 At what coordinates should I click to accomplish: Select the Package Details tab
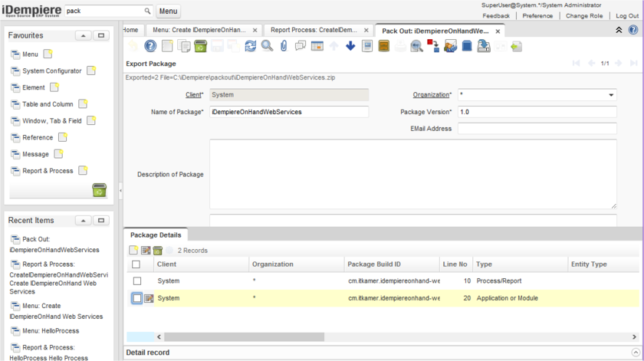[155, 235]
